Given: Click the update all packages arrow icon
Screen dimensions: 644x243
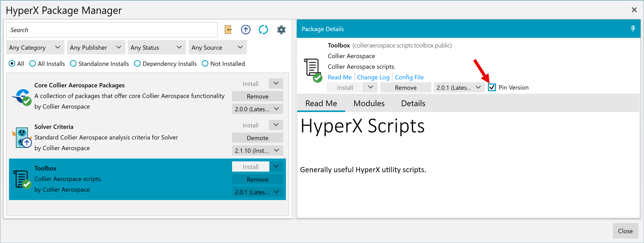Looking at the screenshot, I should 246,30.
